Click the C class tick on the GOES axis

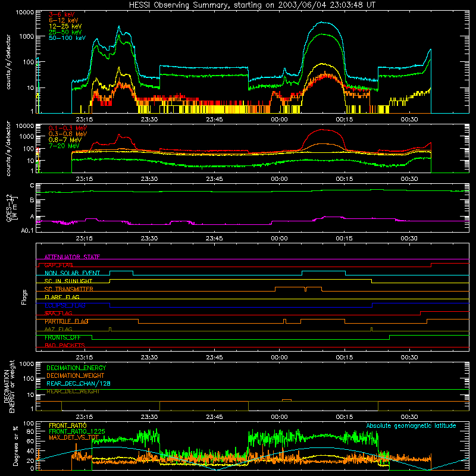[32, 186]
